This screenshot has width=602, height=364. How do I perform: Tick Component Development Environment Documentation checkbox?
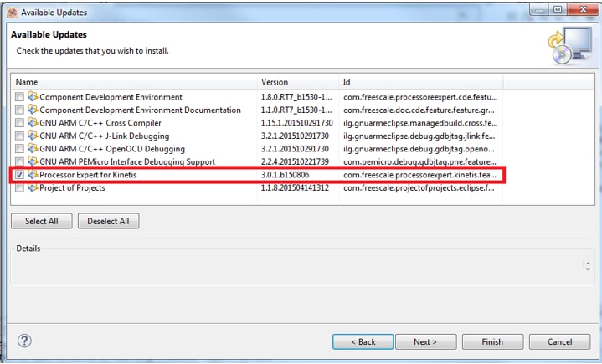tap(19, 110)
